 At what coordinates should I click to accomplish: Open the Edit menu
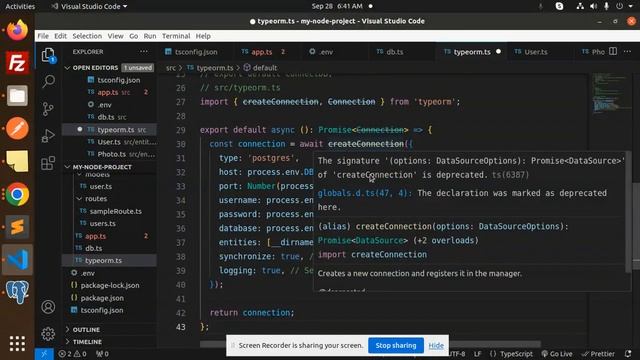60,36
